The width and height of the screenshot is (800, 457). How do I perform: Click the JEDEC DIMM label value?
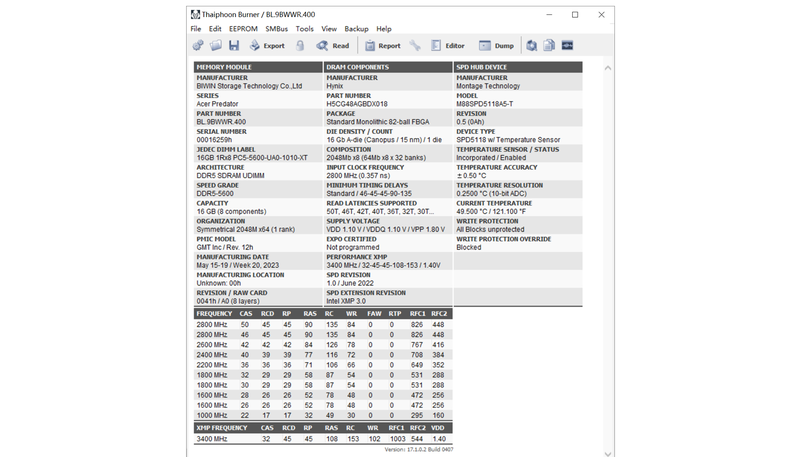pyautogui.click(x=252, y=158)
